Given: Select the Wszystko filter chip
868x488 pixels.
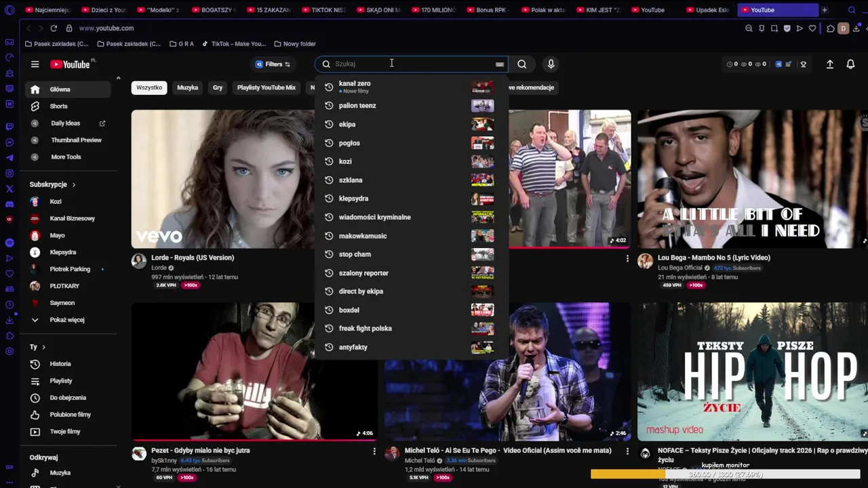Looking at the screenshot, I should (149, 87).
